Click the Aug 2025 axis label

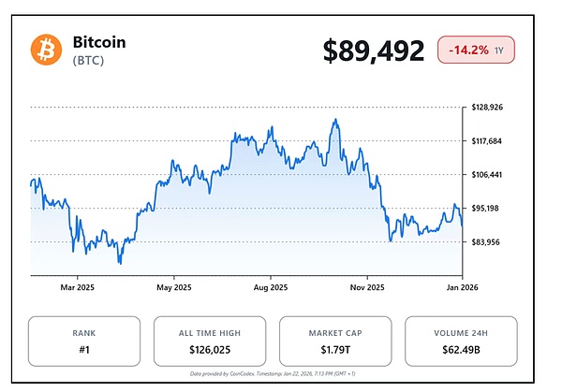271,287
